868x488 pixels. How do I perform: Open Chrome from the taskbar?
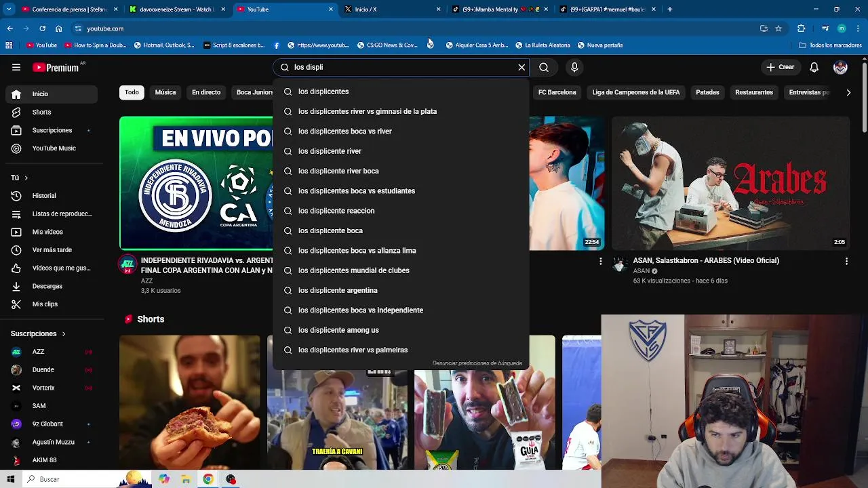coord(208,479)
